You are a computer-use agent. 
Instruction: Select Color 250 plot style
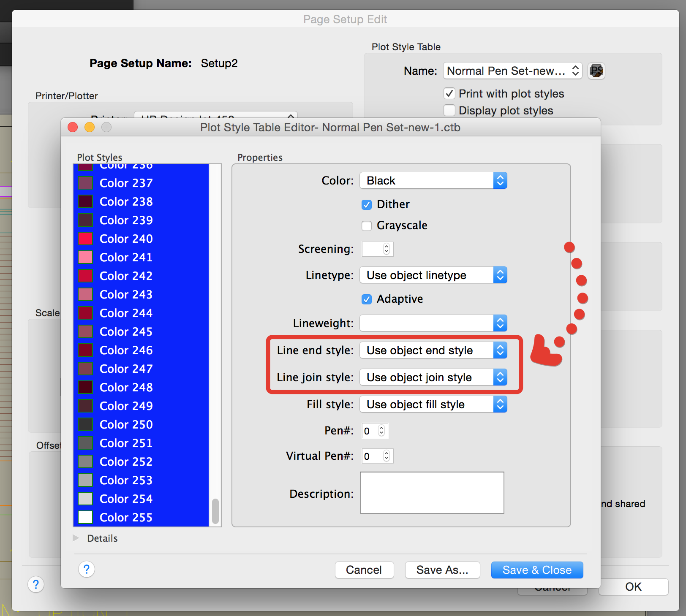click(x=141, y=425)
